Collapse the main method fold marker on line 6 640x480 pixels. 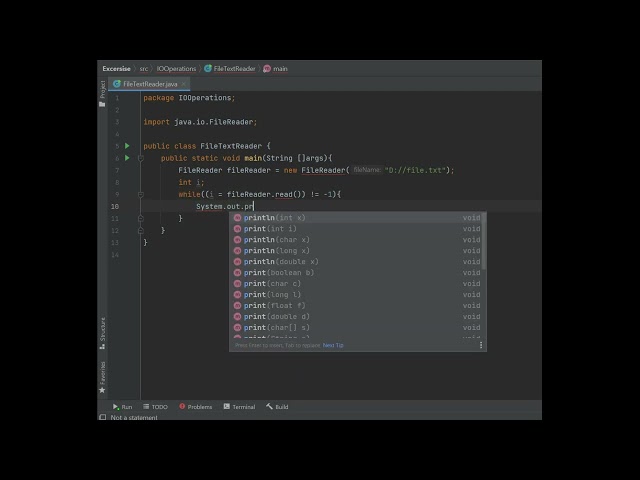[140, 158]
